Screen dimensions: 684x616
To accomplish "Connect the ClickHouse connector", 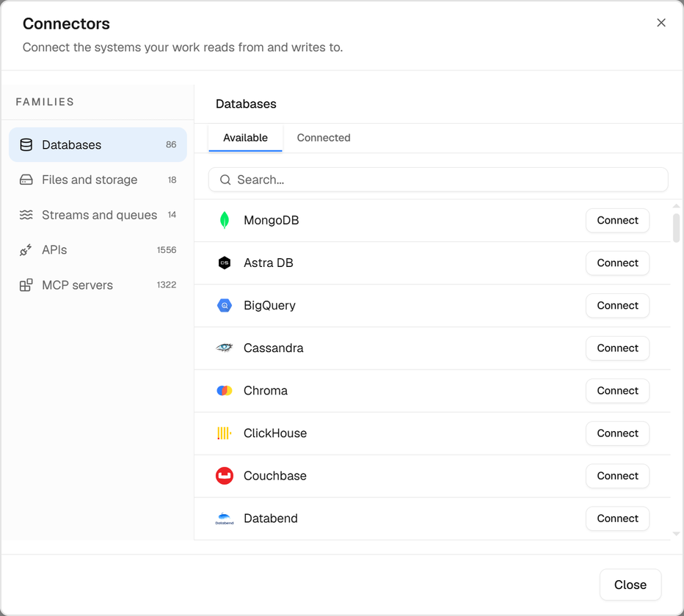I will 617,433.
